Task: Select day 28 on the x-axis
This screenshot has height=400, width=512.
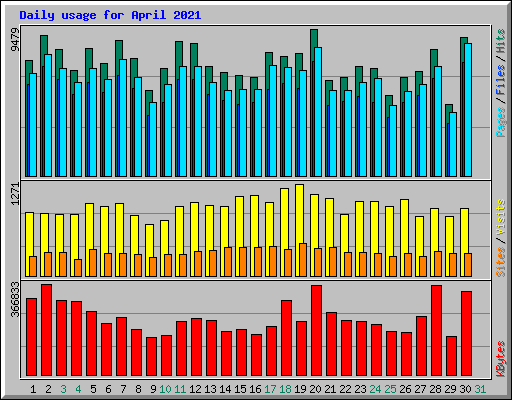Action: [x=435, y=389]
